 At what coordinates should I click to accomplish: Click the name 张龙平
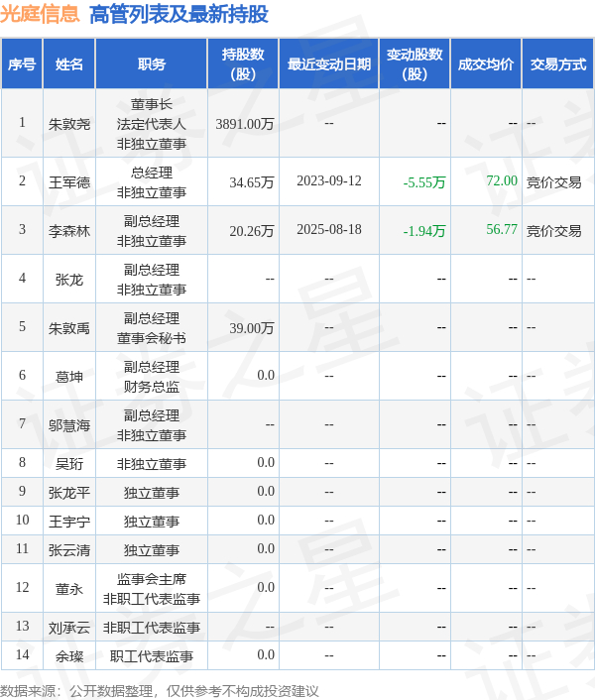pyautogui.click(x=69, y=493)
